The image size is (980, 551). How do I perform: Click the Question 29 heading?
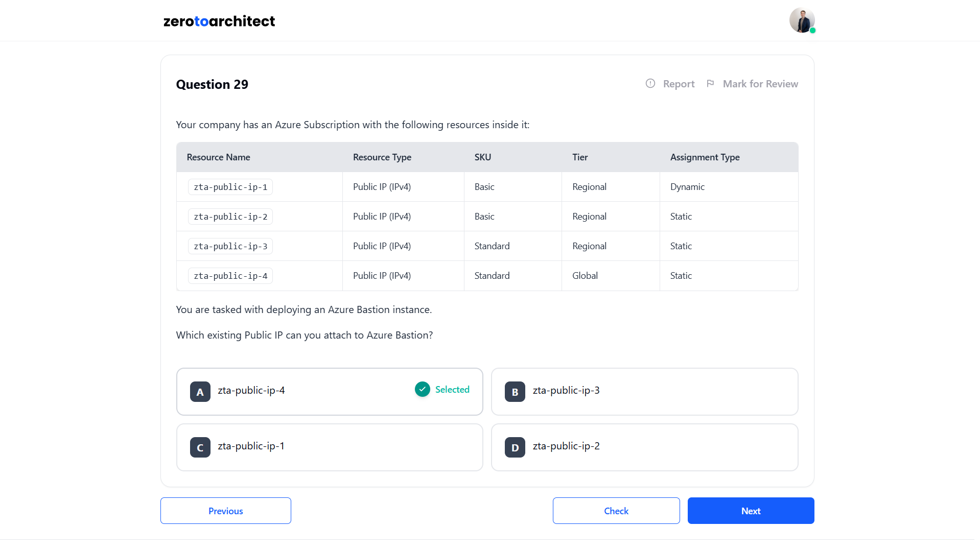pyautogui.click(x=212, y=84)
